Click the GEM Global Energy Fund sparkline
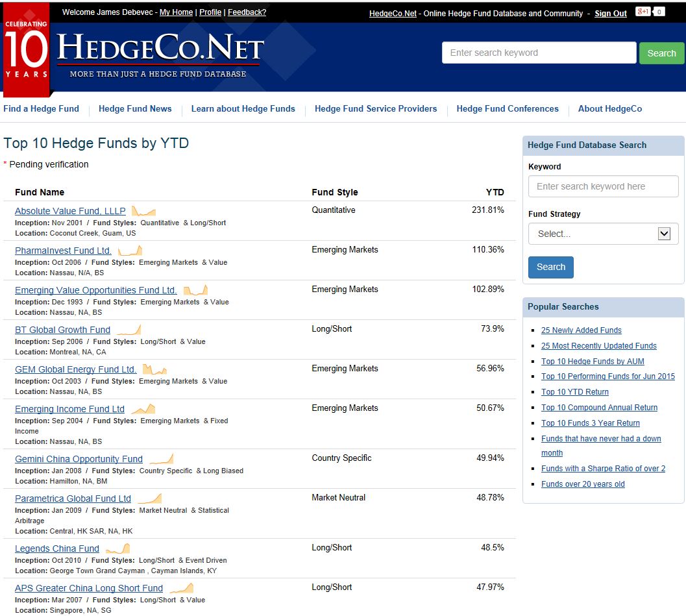Screen dimensions: 686x616 tap(155, 369)
